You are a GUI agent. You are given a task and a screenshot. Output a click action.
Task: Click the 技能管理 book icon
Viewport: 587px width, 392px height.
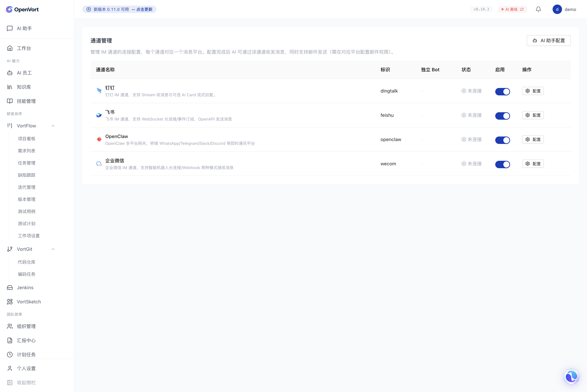(10, 101)
